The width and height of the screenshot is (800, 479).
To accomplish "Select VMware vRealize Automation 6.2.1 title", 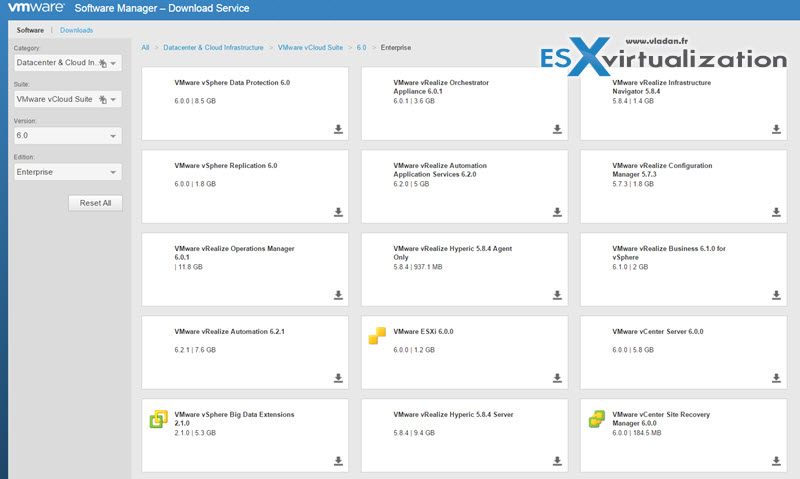I will coord(229,332).
